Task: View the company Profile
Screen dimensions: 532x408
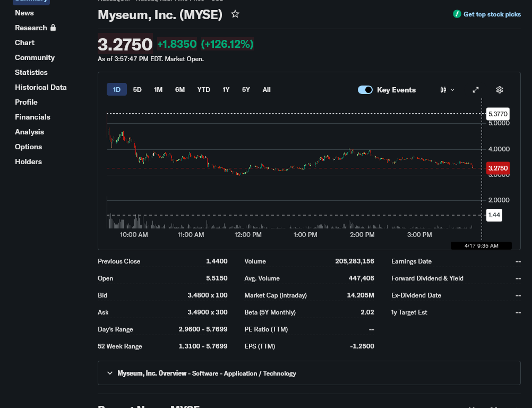Action: point(26,102)
